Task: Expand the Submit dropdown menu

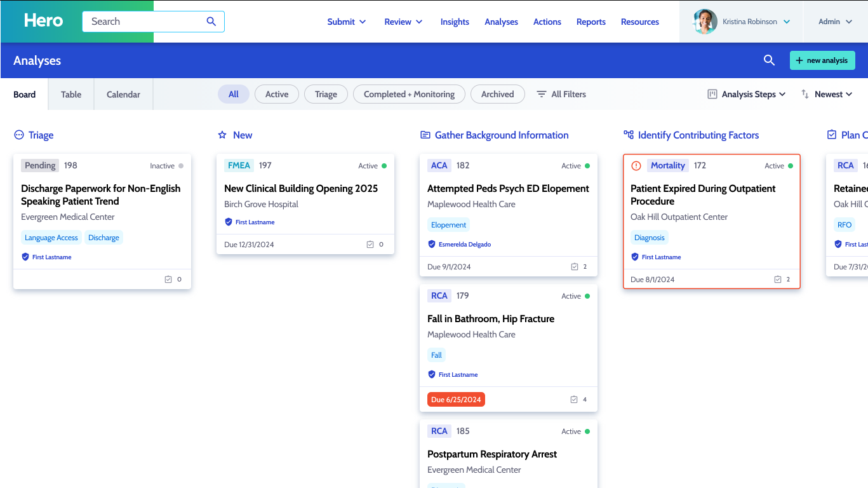Action: coord(347,22)
